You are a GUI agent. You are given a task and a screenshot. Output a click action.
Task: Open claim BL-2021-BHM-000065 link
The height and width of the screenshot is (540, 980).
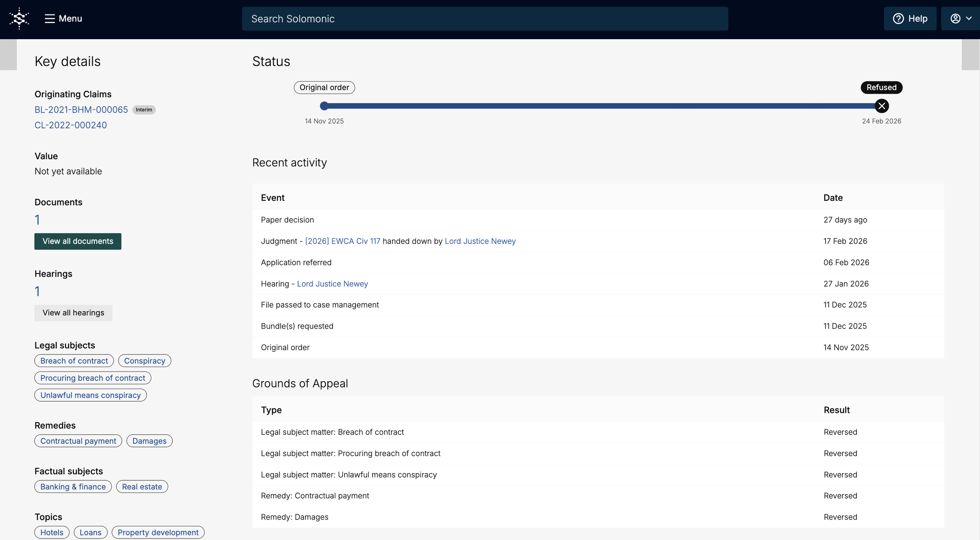tap(81, 110)
